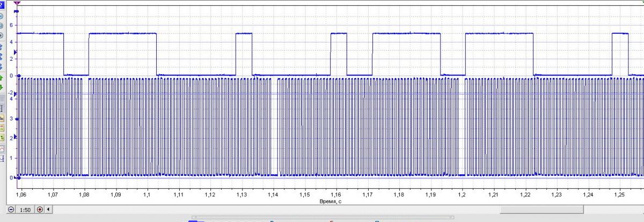Click the 1,15 time axis value

pyautogui.click(x=305, y=194)
